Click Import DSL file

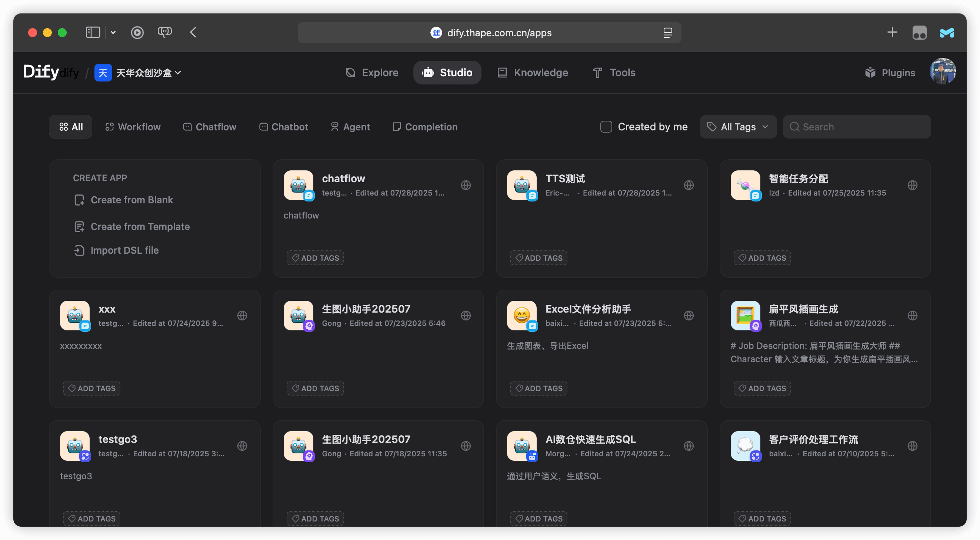pos(124,250)
